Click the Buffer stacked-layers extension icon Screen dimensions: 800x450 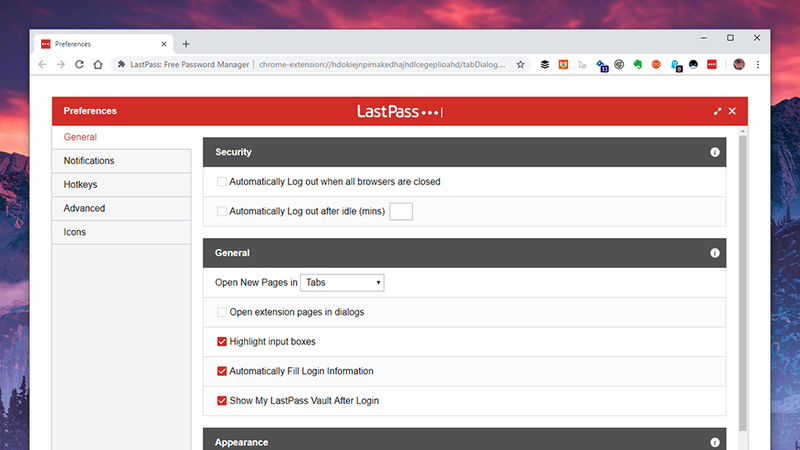[x=544, y=65]
